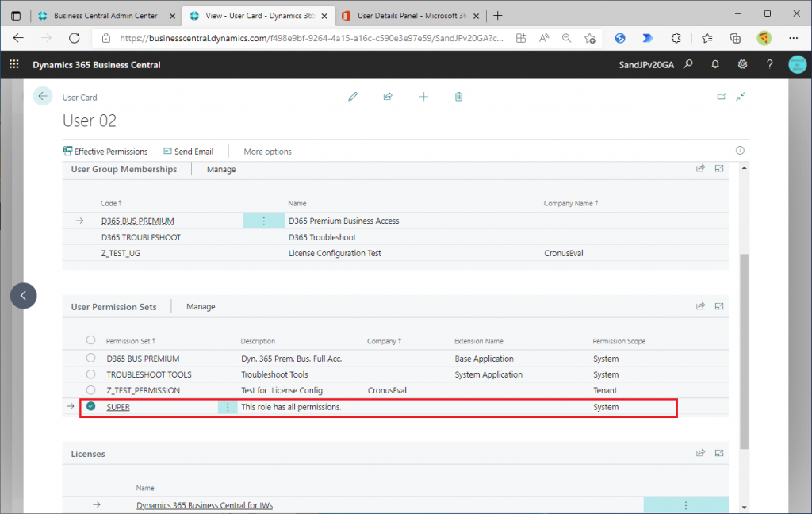This screenshot has height=514, width=812.
Task: Expand the Licenses part
Action: point(719,453)
